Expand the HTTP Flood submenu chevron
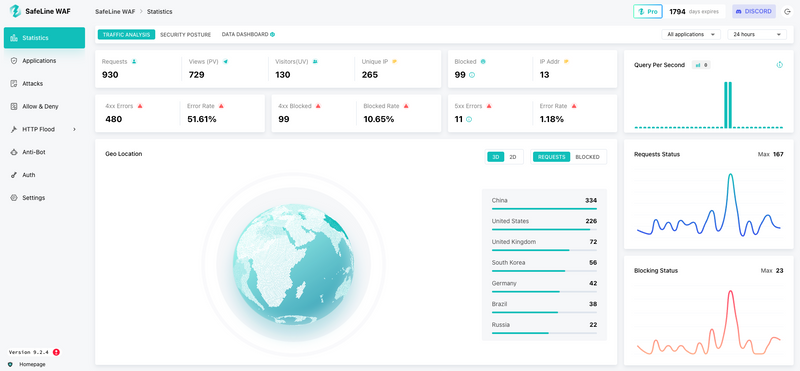The height and width of the screenshot is (371, 800). click(74, 130)
